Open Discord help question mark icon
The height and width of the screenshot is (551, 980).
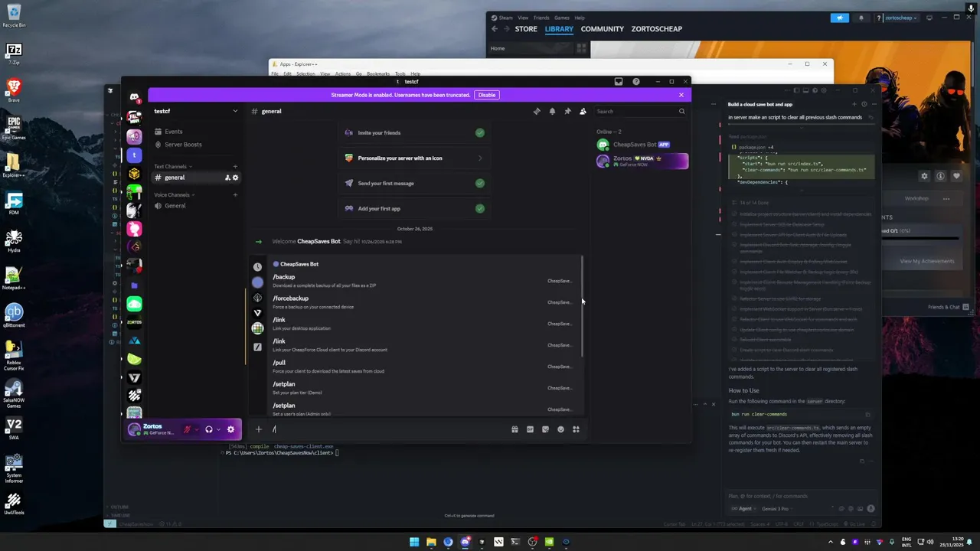635,81
